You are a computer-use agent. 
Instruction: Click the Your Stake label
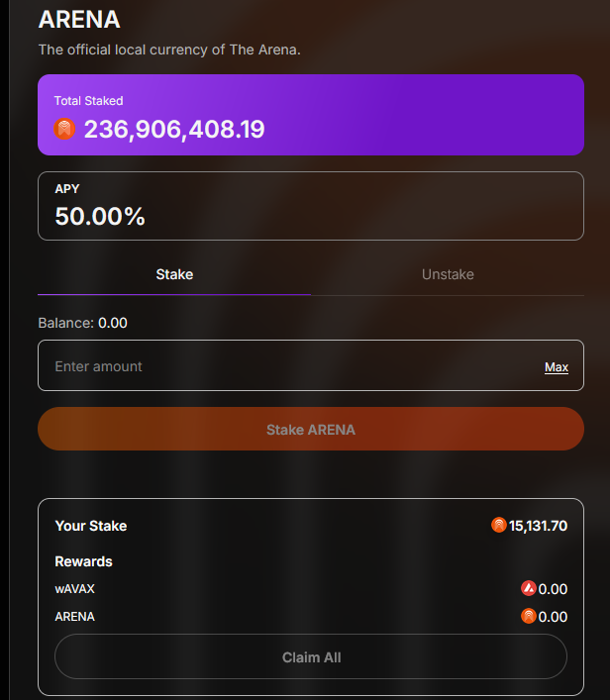91,526
